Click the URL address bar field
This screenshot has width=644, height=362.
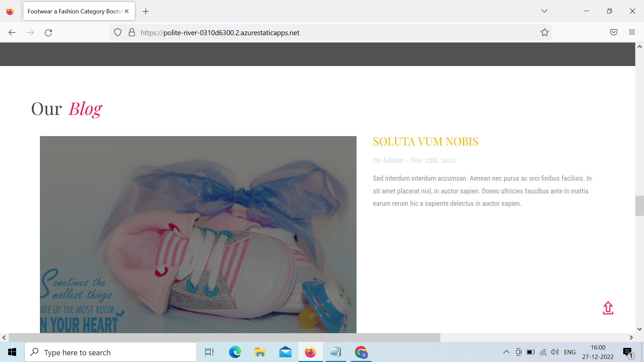pos(335,33)
